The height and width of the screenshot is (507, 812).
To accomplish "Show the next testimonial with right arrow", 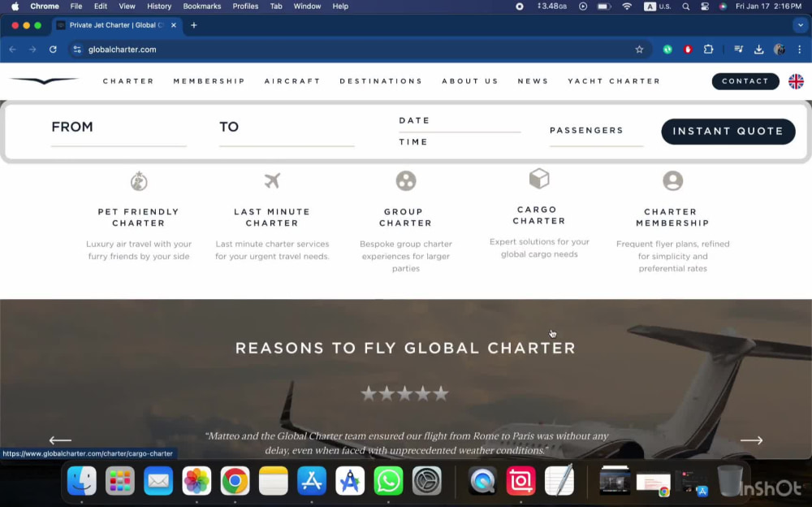I will coord(751,440).
